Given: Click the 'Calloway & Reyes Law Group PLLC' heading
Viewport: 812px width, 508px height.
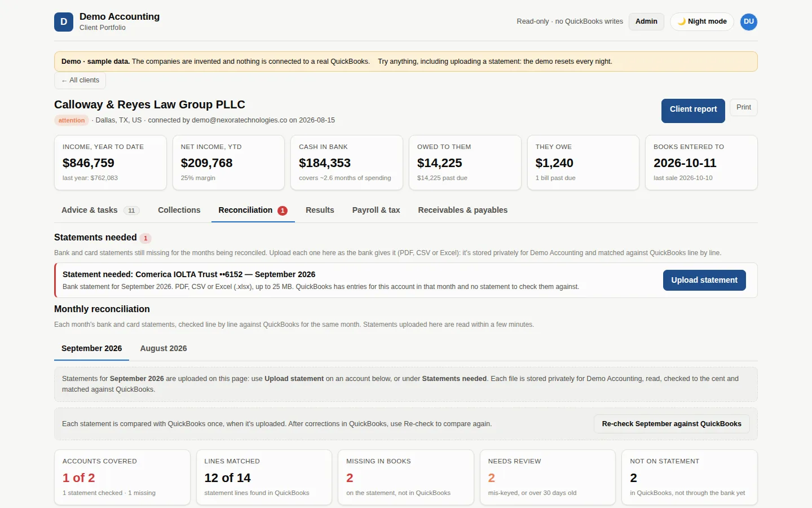Looking at the screenshot, I should 149,104.
